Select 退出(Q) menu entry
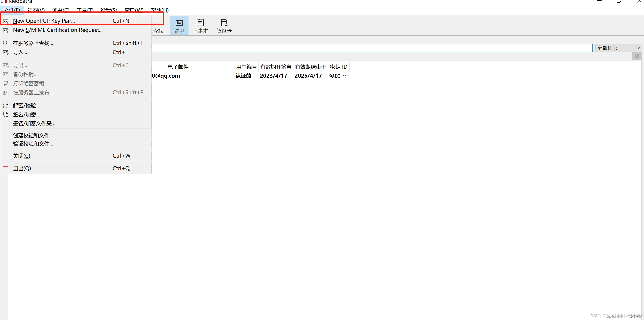The image size is (644, 320). (x=76, y=168)
